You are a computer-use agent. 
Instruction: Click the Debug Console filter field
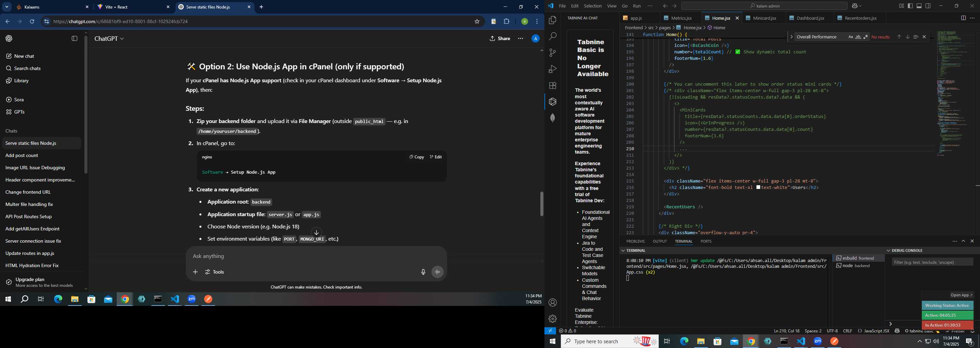[x=932, y=262]
